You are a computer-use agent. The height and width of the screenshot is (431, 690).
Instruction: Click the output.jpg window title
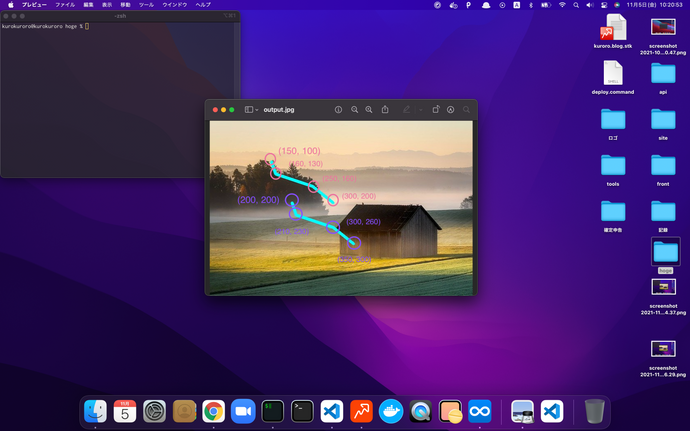click(x=279, y=110)
